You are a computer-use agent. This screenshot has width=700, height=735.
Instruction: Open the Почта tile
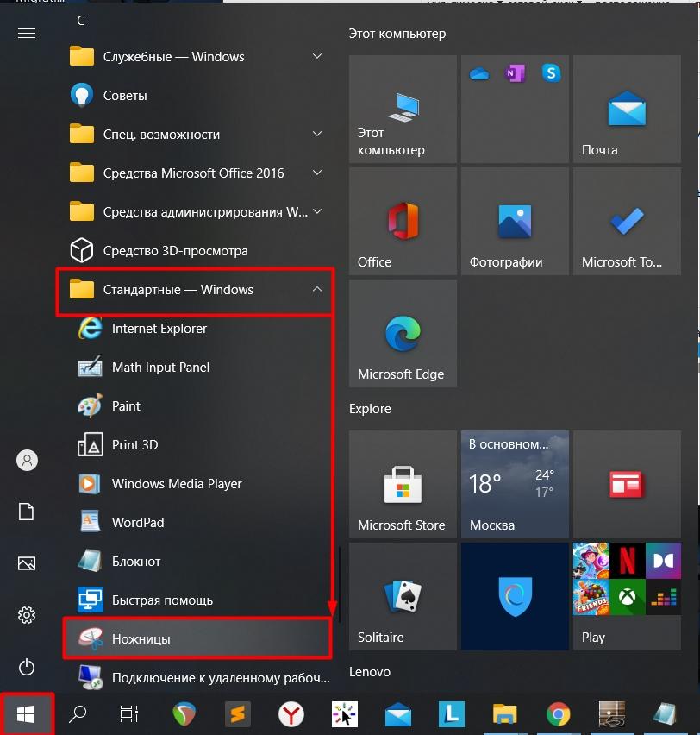click(627, 110)
